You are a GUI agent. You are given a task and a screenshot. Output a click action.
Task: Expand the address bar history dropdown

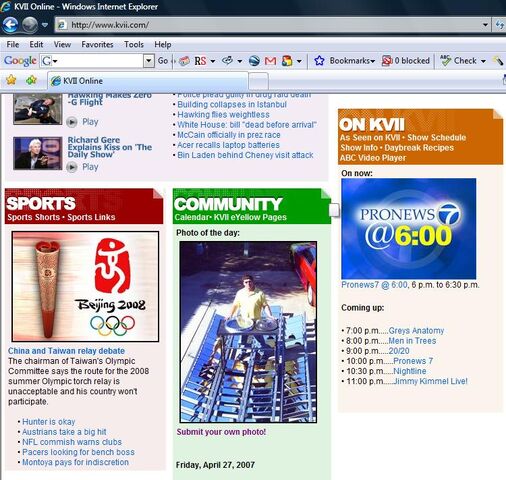click(485, 25)
